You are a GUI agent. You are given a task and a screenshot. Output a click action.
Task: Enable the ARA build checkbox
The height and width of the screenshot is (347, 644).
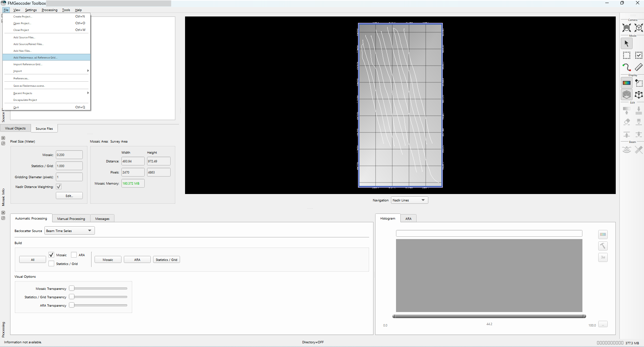pos(74,255)
